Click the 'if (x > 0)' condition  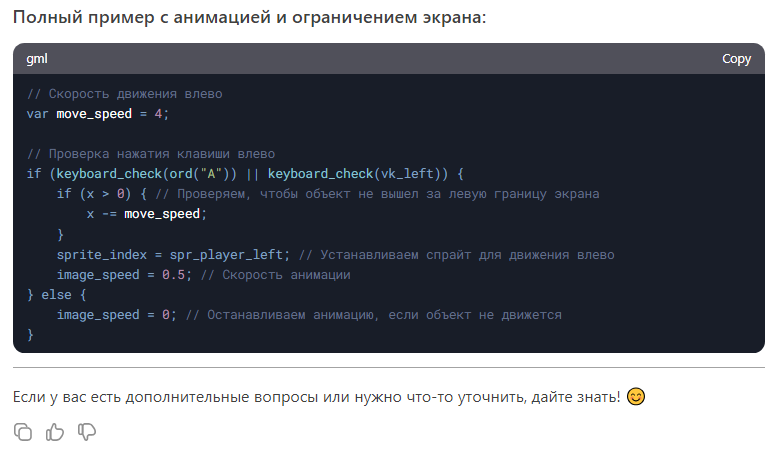point(94,194)
